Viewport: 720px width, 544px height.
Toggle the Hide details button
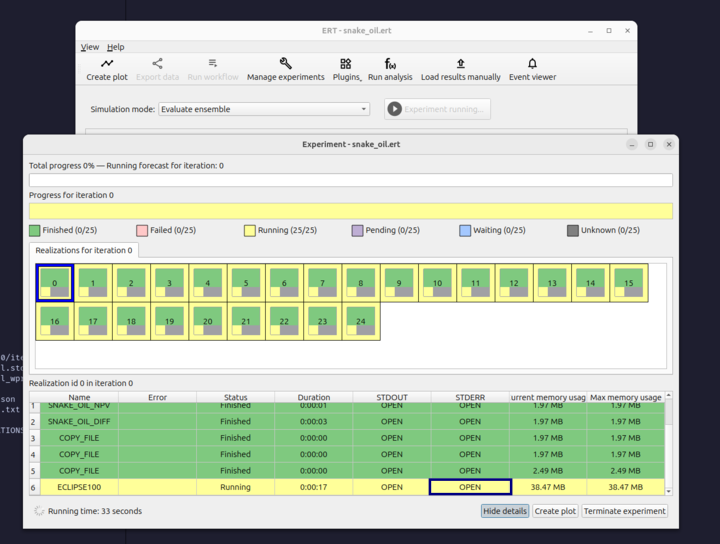[505, 511]
